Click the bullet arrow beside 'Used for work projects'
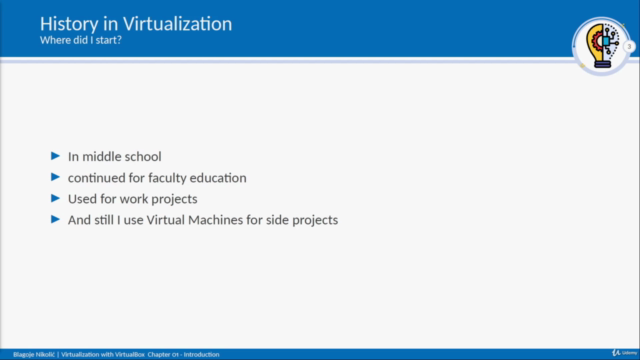 56,198
